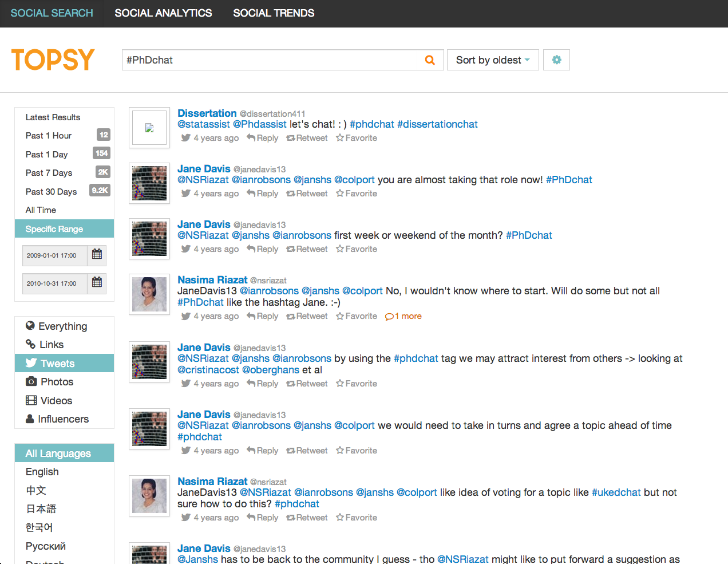728x564 pixels.
Task: Click the 9.2K count badge for Past 30 Days
Action: (100, 190)
